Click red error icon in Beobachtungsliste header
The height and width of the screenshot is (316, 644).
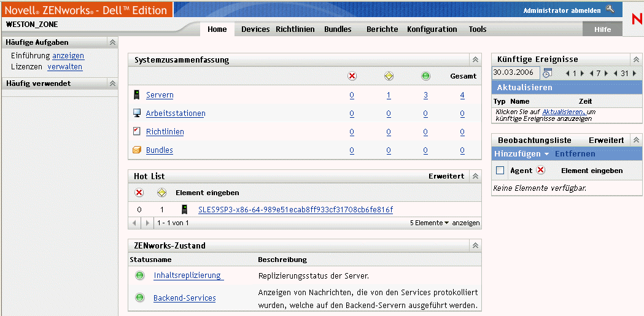(540, 170)
